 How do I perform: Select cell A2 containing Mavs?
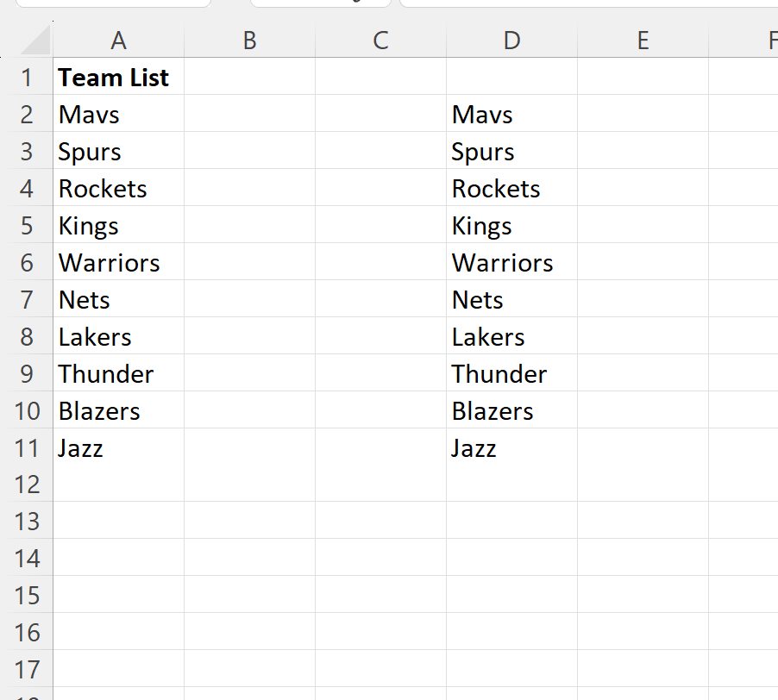pyautogui.click(x=90, y=115)
